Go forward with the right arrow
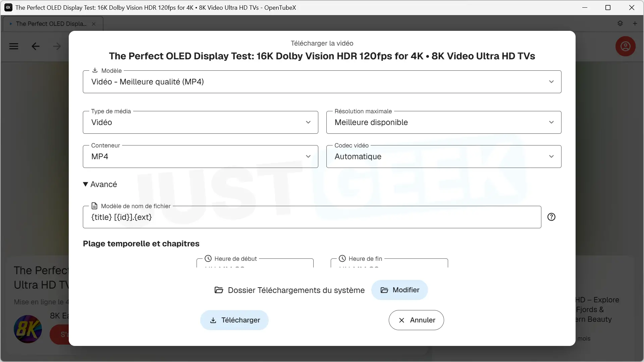 click(x=57, y=46)
